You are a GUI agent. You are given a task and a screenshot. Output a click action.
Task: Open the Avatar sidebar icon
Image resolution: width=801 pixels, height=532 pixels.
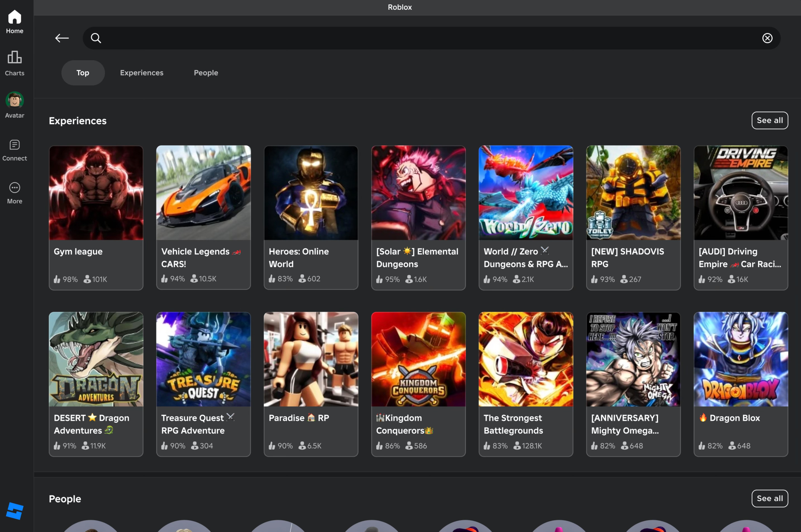[15, 105]
